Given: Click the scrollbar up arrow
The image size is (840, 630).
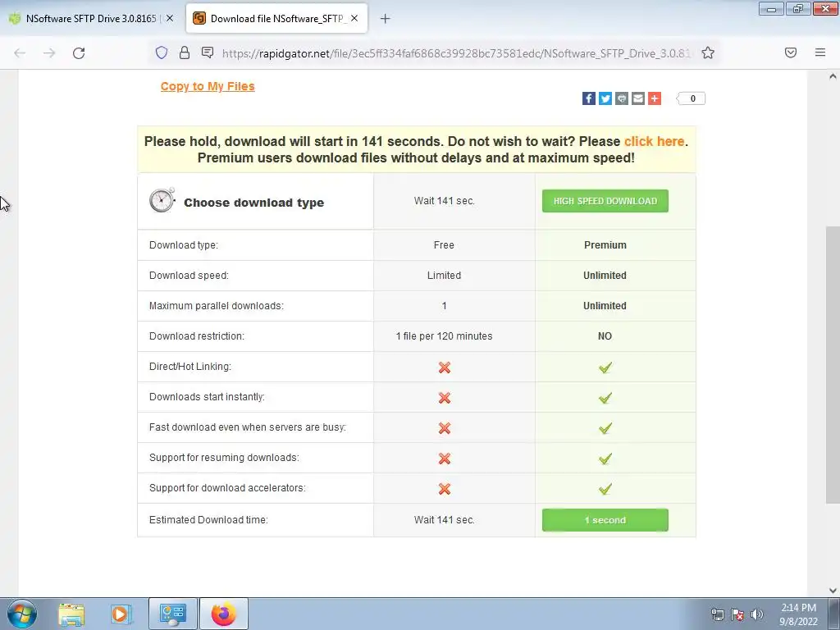Looking at the screenshot, I should [x=833, y=76].
